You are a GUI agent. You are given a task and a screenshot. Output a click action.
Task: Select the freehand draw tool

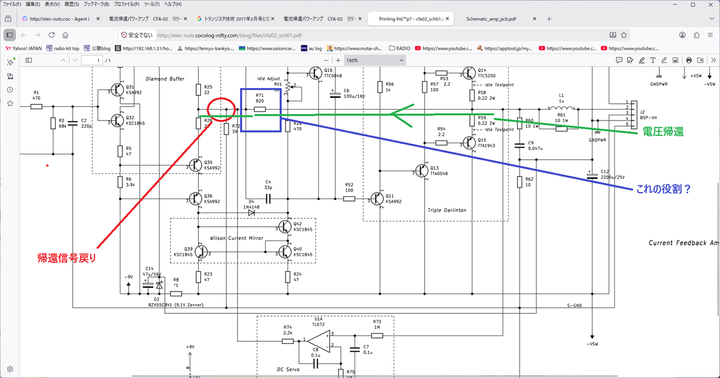pyautogui.click(x=664, y=60)
